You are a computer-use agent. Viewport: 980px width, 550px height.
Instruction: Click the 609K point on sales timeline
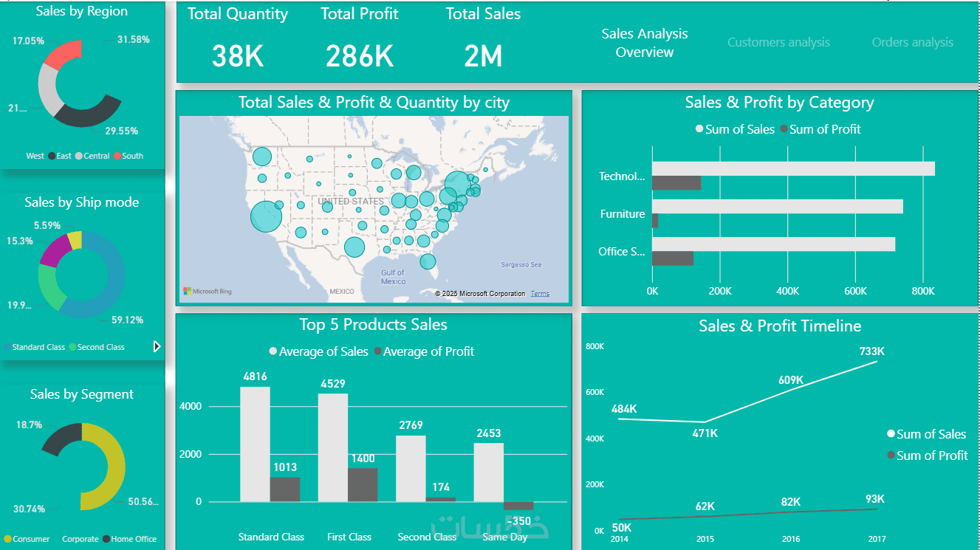click(791, 390)
